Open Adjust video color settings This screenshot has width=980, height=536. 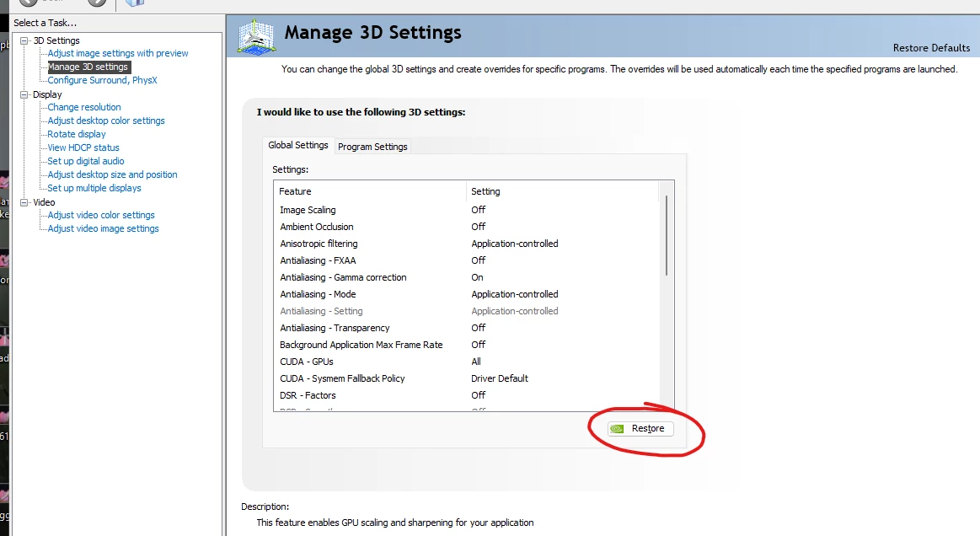click(100, 215)
